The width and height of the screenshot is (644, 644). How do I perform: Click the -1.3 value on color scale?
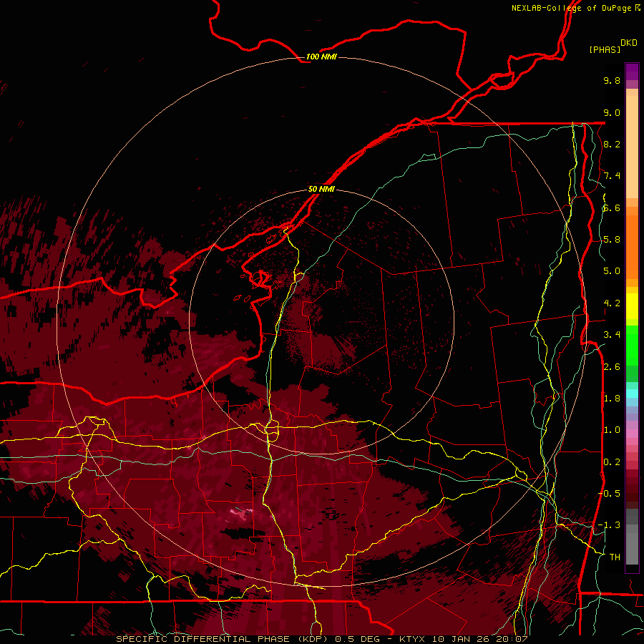click(610, 525)
